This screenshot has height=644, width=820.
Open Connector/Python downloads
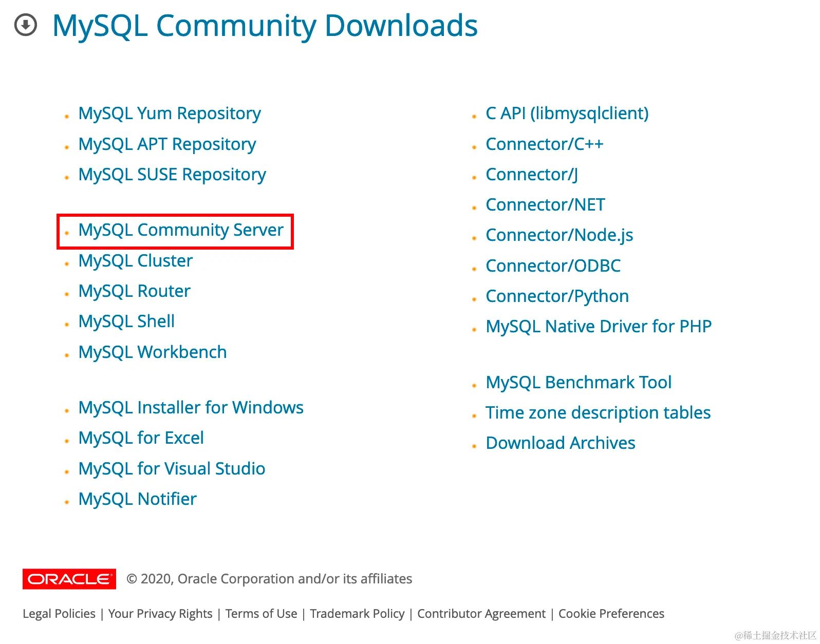pyautogui.click(x=557, y=296)
